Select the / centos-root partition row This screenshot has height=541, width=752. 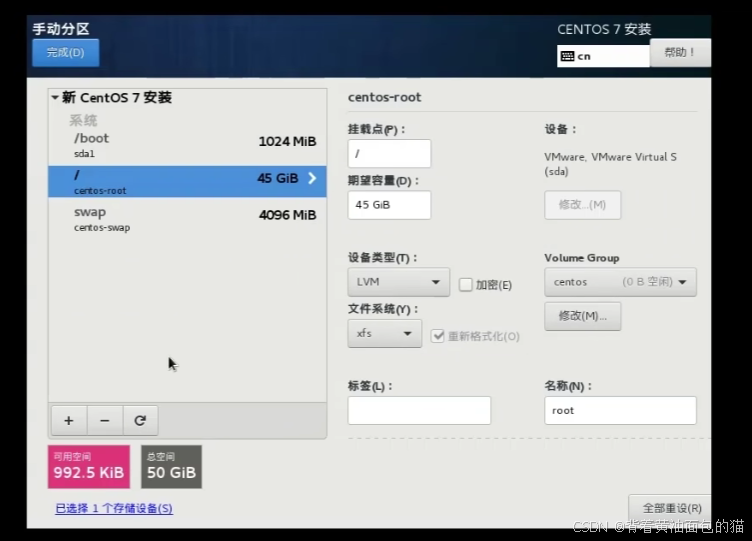click(187, 182)
